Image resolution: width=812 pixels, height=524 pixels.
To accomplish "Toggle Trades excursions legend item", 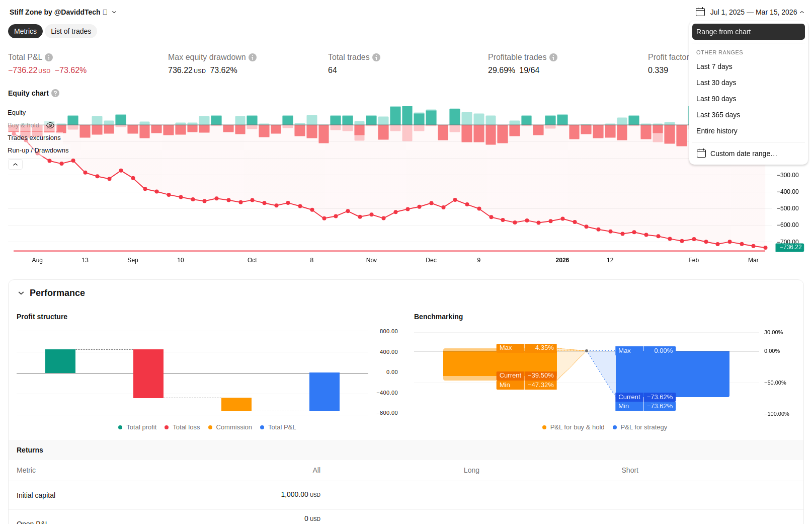I will click(34, 138).
